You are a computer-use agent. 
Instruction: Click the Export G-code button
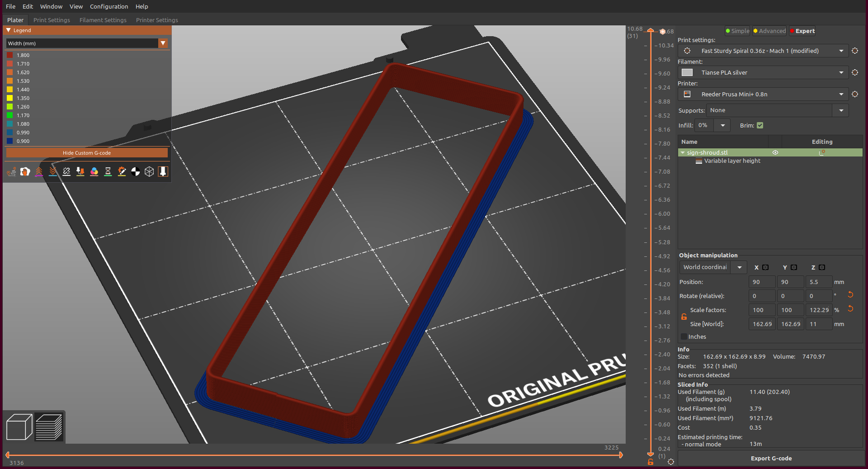[x=771, y=458]
